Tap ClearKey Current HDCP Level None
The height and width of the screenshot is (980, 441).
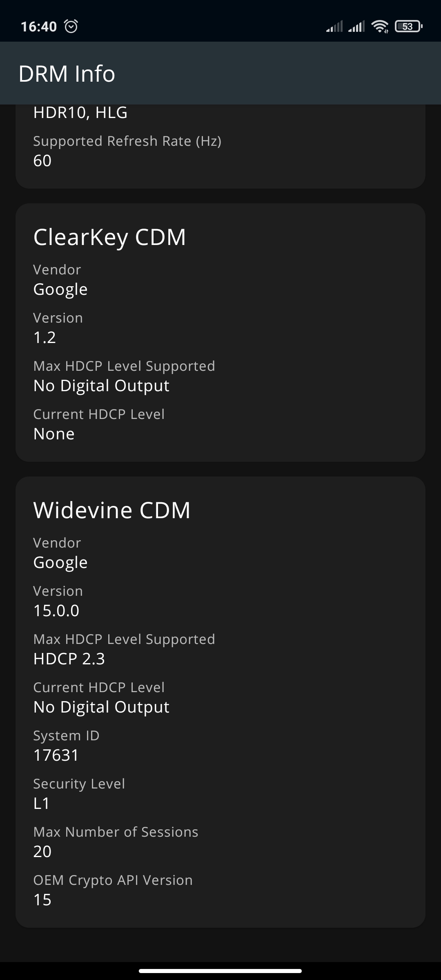pyautogui.click(x=54, y=434)
